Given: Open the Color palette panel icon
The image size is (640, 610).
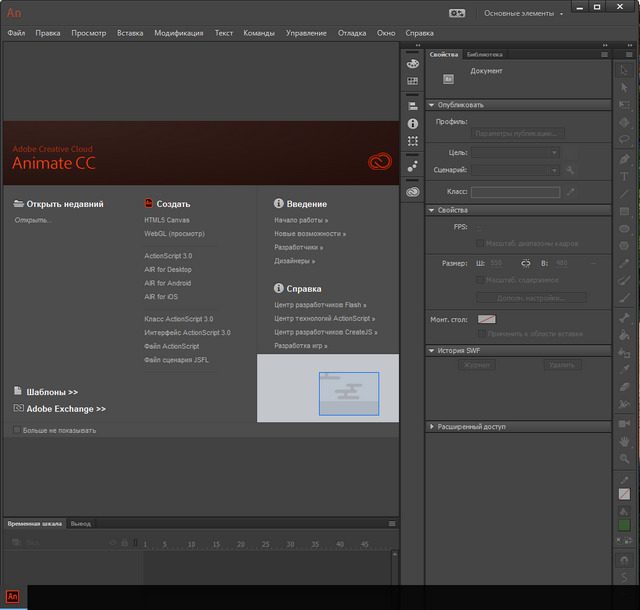Looking at the screenshot, I should 413,64.
